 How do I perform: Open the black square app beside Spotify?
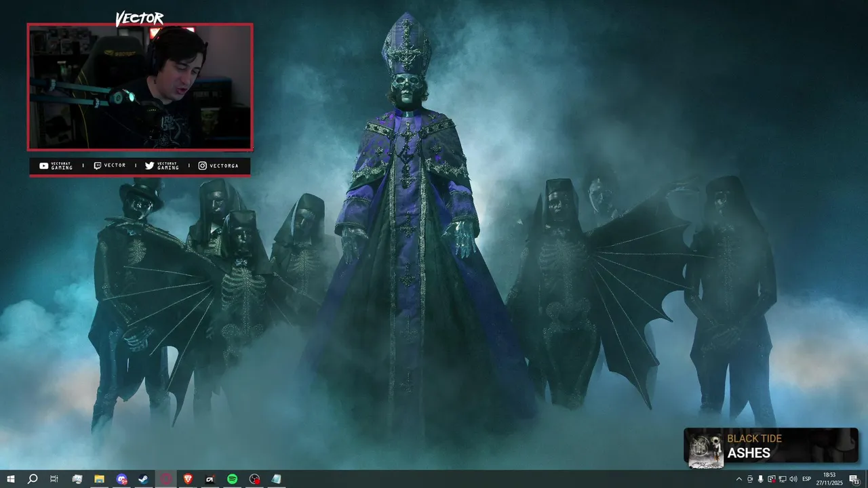tap(210, 479)
